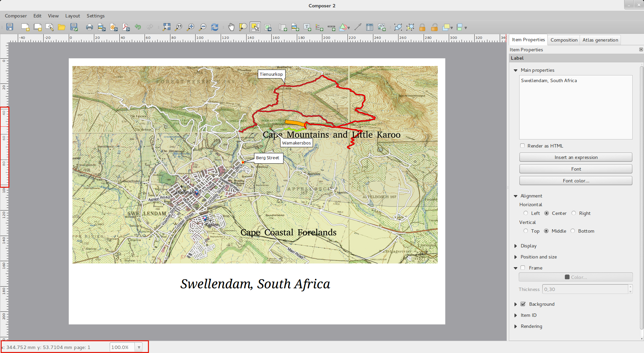
Task: Click the Export as PDF icon
Action: click(126, 27)
